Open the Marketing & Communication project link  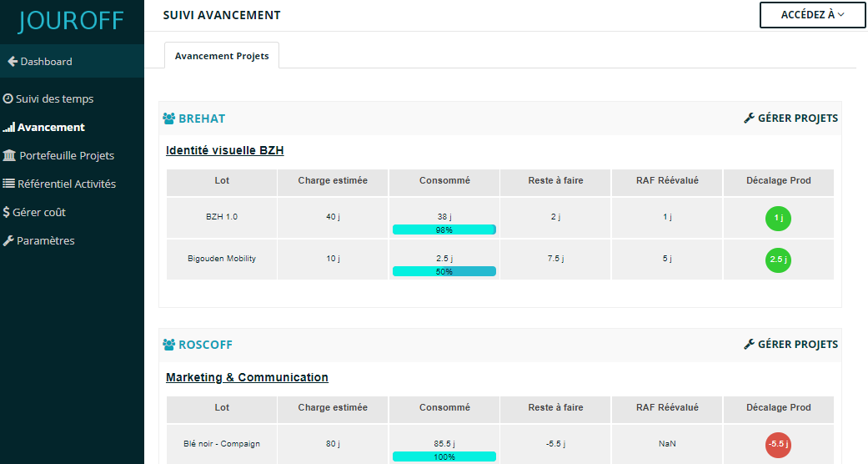click(x=247, y=377)
